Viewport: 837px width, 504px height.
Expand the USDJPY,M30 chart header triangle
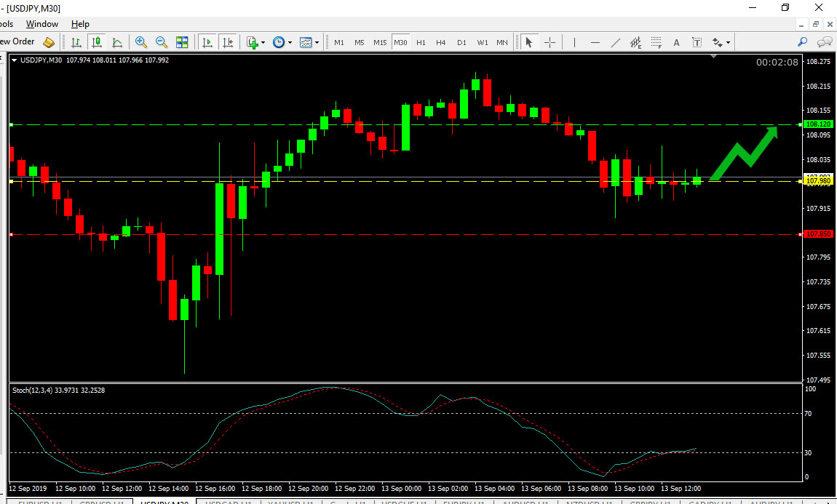(x=15, y=60)
